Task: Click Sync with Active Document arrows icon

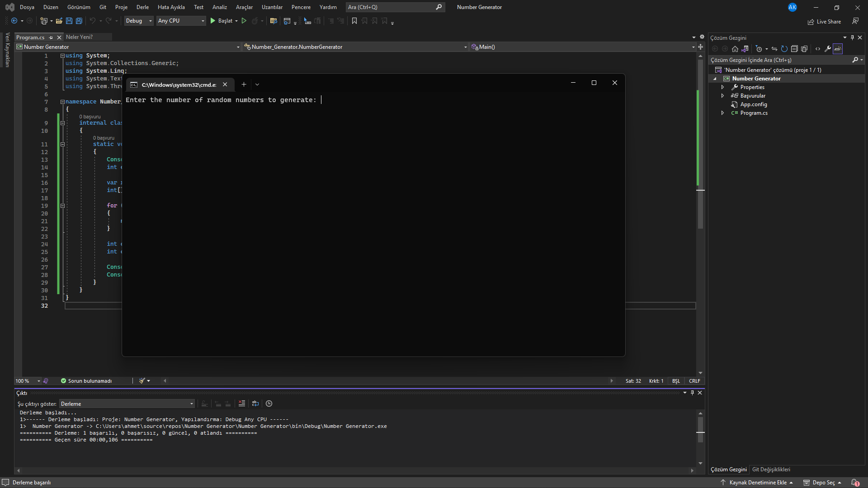Action: coord(774,49)
